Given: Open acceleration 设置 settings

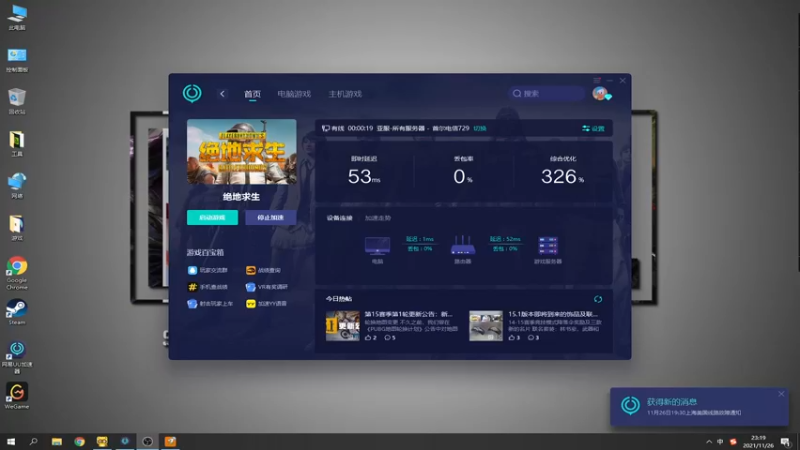Looking at the screenshot, I should coord(593,129).
